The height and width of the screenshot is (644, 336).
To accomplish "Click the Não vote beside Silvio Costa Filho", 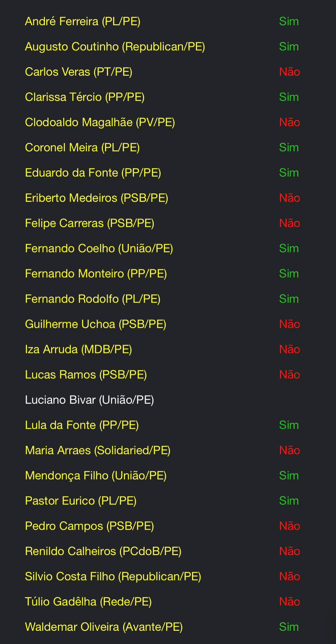I will tap(290, 577).
